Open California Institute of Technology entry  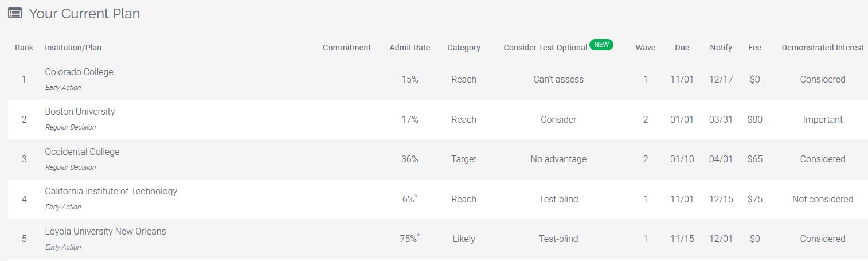coord(111,192)
